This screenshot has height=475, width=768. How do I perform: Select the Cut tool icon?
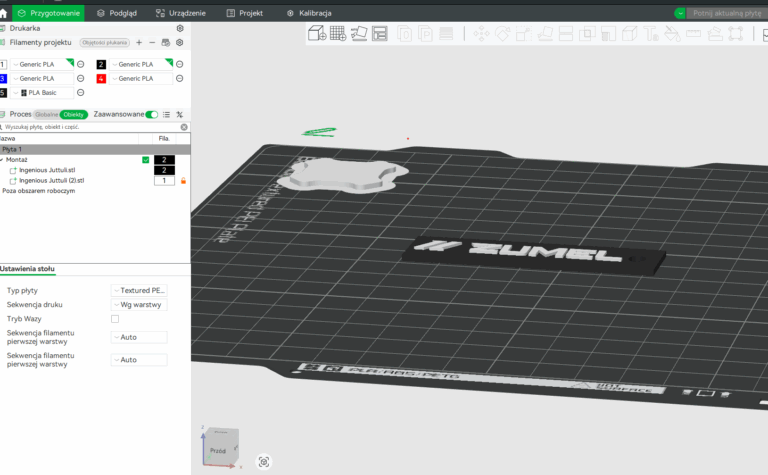coord(566,34)
